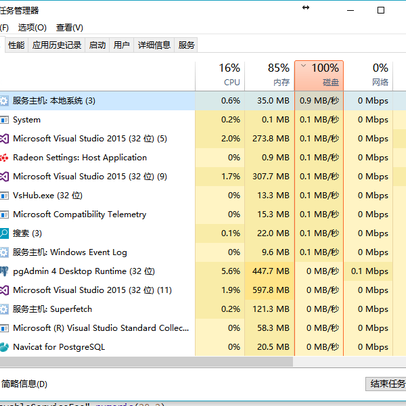
Task: Click the Windows Event Log gear icon
Action: click(4, 252)
